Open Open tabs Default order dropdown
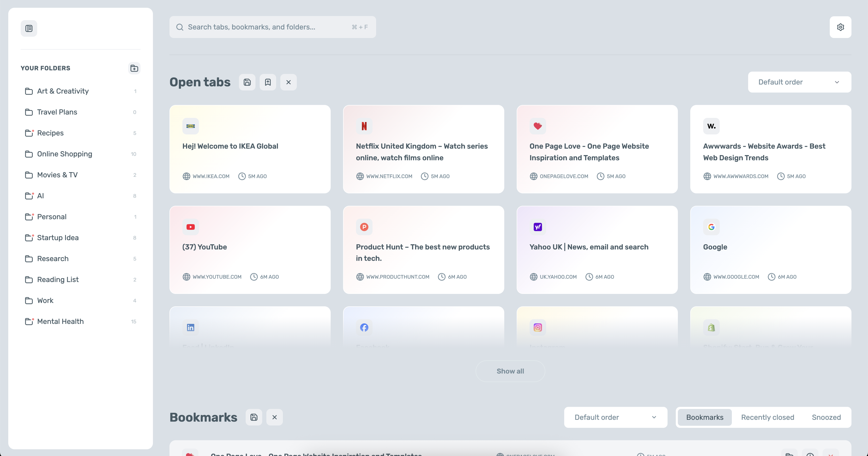The width and height of the screenshot is (868, 456). point(800,82)
